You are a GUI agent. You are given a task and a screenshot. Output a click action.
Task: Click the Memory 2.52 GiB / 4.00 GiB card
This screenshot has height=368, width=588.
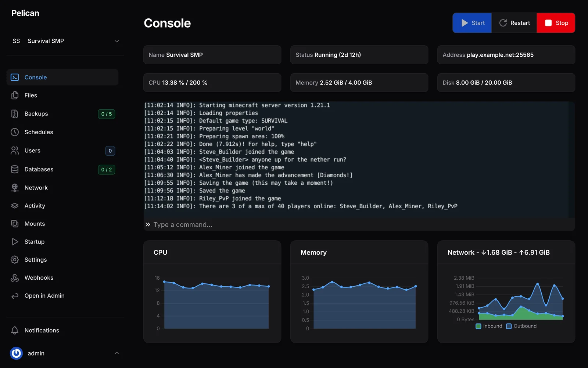click(x=359, y=83)
